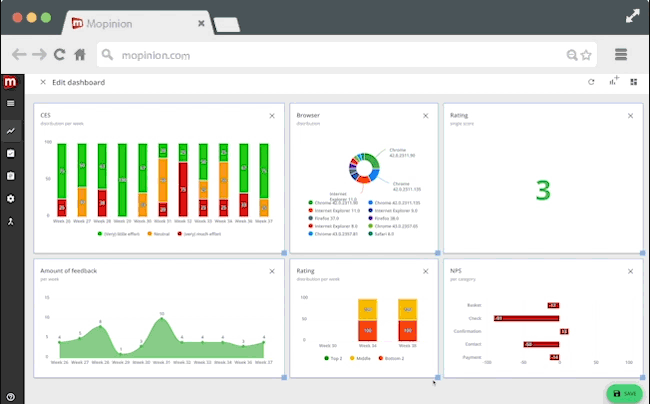Click the Mopinion logo in the sidebar
The height and width of the screenshot is (404, 650).
(10, 81)
